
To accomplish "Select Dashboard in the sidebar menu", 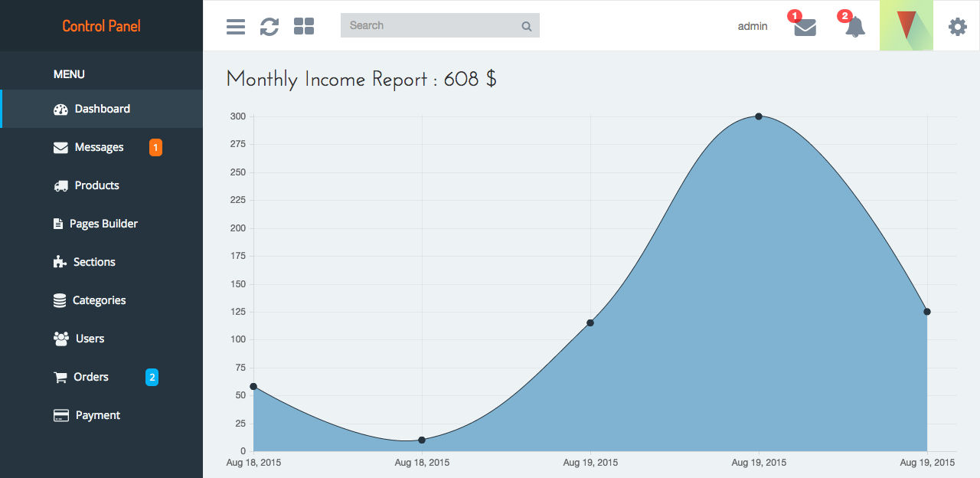I will (102, 109).
